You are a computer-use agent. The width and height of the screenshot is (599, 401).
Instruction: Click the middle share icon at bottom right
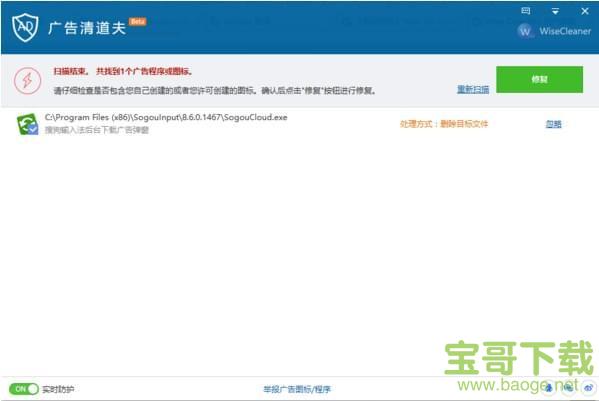point(568,388)
